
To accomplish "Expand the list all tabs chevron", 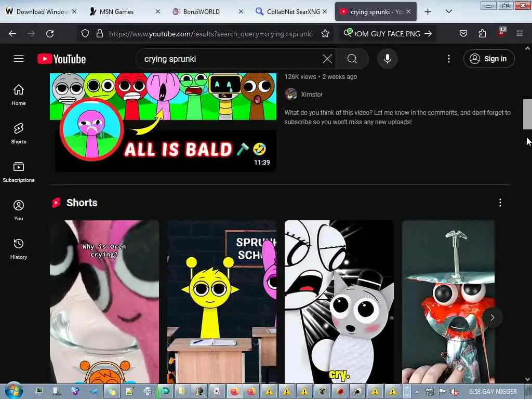I will (448, 12).
